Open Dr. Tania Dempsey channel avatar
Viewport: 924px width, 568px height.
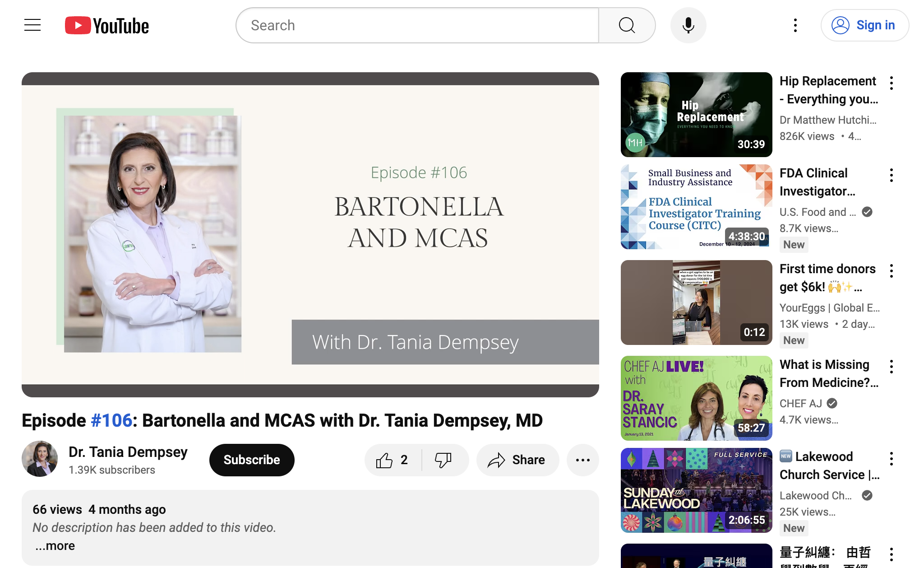[x=40, y=459]
